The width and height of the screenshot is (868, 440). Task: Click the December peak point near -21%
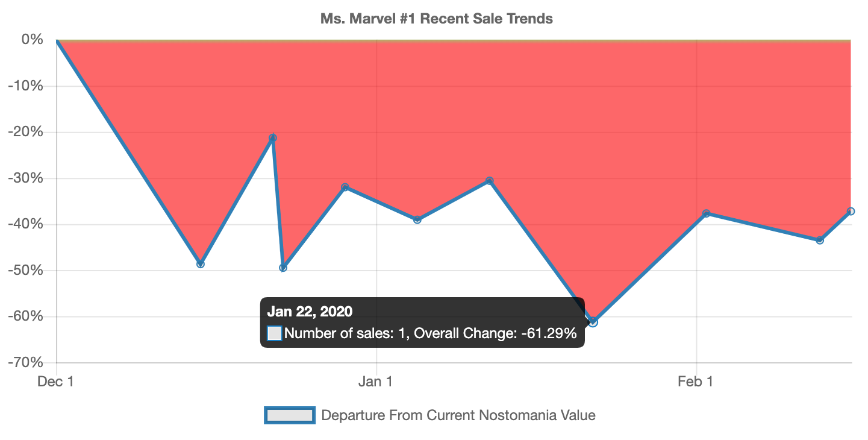(x=273, y=138)
